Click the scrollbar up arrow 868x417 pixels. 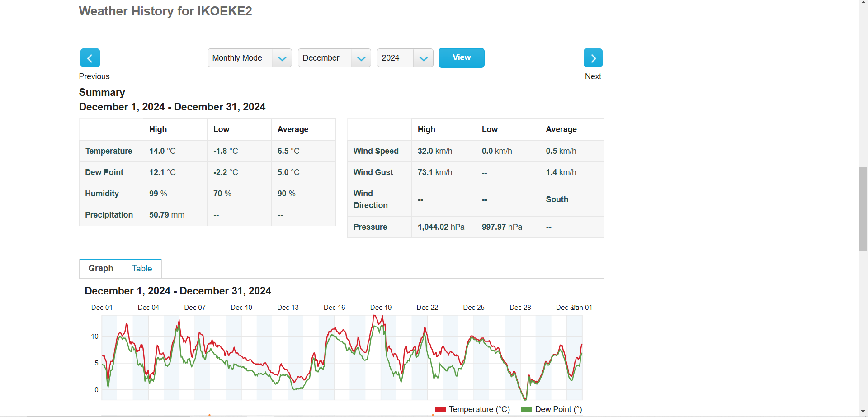(x=863, y=3)
